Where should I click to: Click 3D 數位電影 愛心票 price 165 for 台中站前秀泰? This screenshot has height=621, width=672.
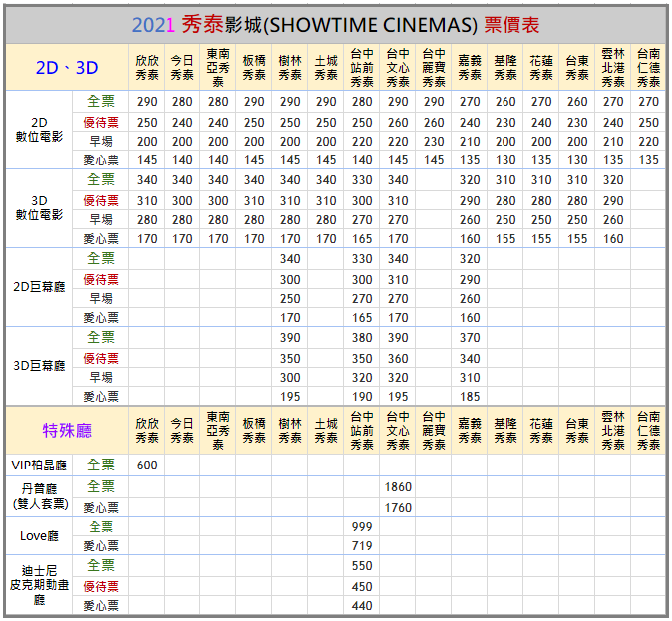pyautogui.click(x=362, y=238)
